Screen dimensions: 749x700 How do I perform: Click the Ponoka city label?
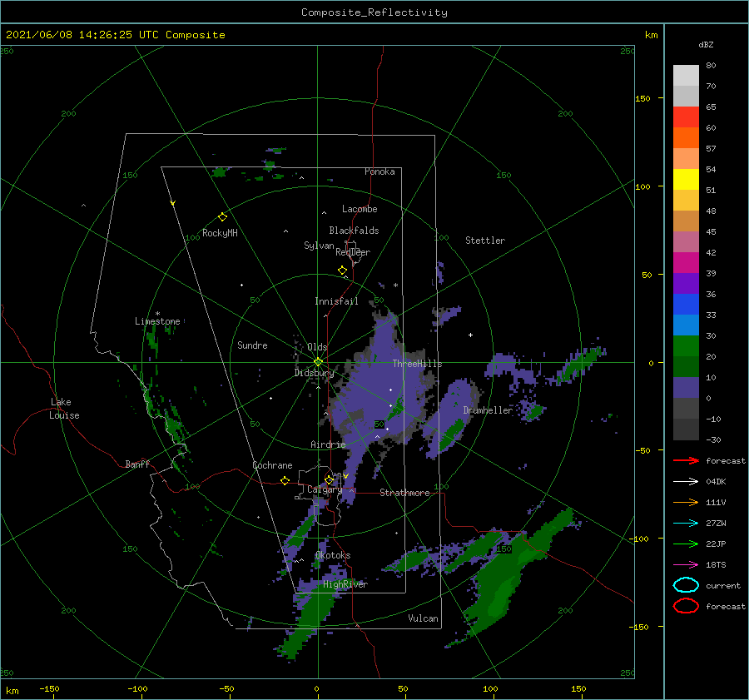click(379, 171)
